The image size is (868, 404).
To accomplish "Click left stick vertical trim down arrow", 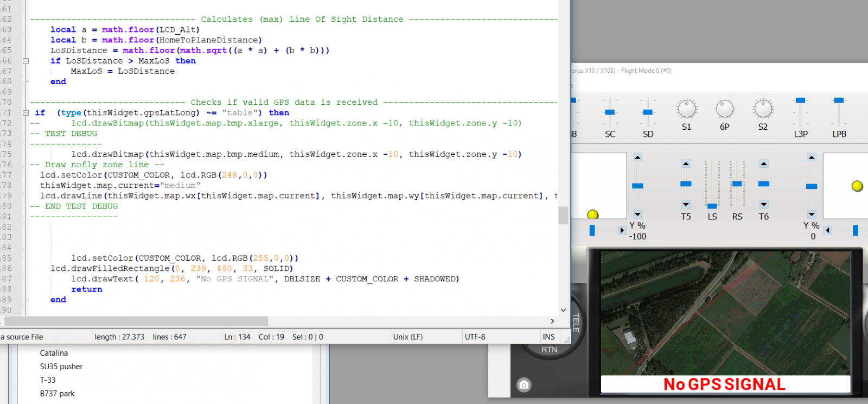I will 638,214.
